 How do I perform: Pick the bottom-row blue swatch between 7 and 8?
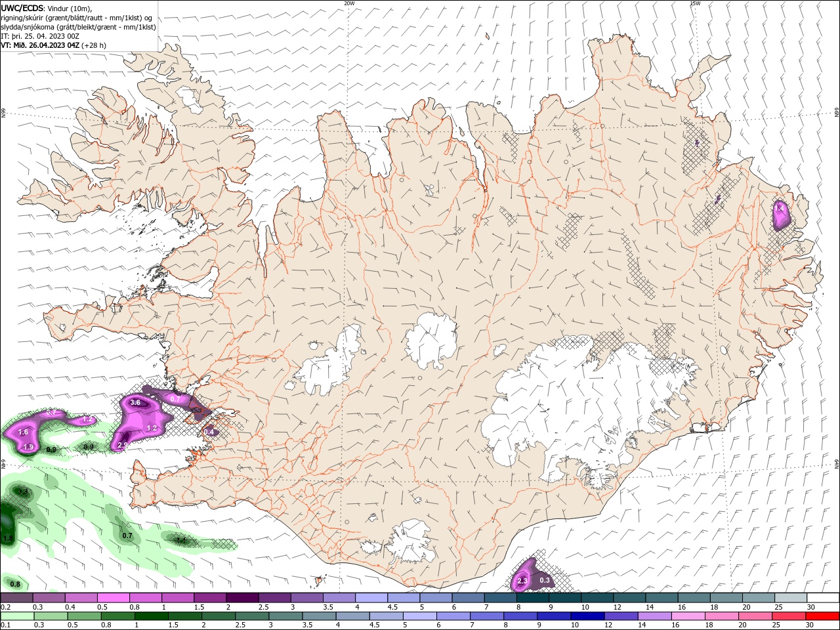point(486,616)
